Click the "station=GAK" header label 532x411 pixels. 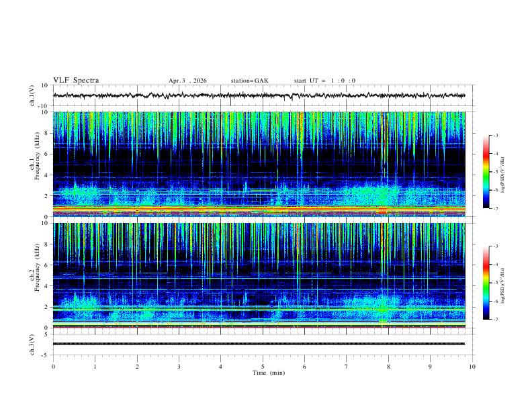tap(249, 81)
